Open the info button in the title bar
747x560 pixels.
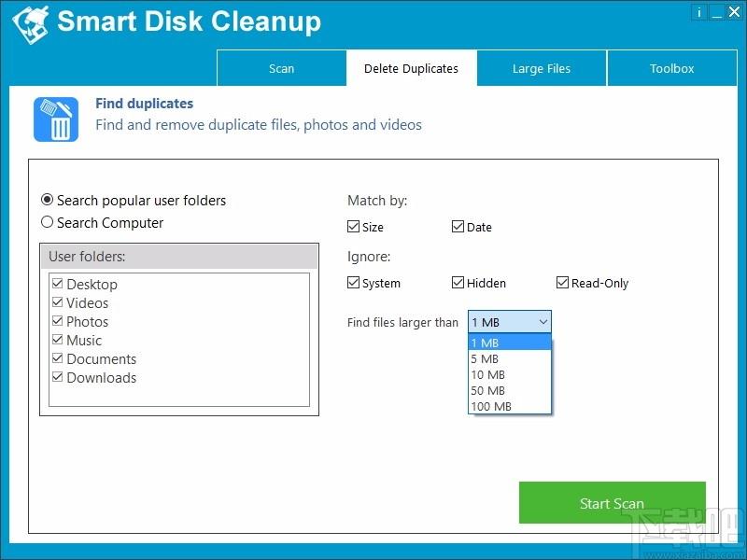698,12
